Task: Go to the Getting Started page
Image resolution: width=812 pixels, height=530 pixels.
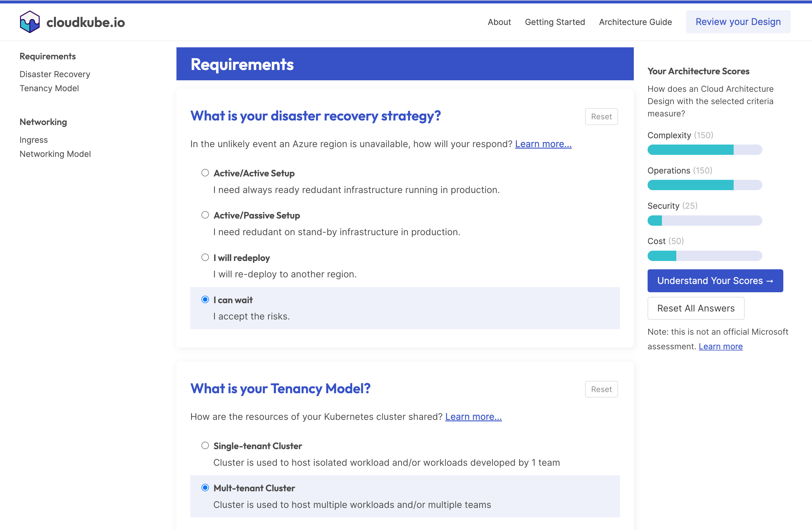Action: (554, 22)
